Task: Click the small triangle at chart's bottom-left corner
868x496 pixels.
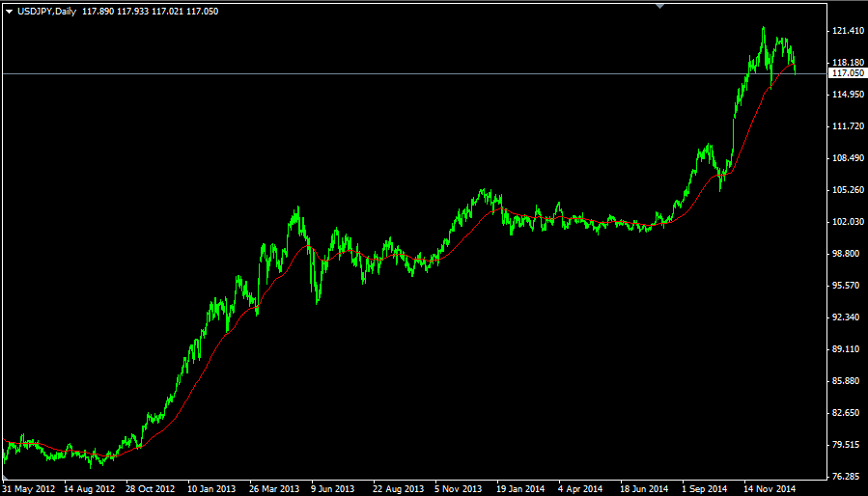Action: pyautogui.click(x=5, y=477)
